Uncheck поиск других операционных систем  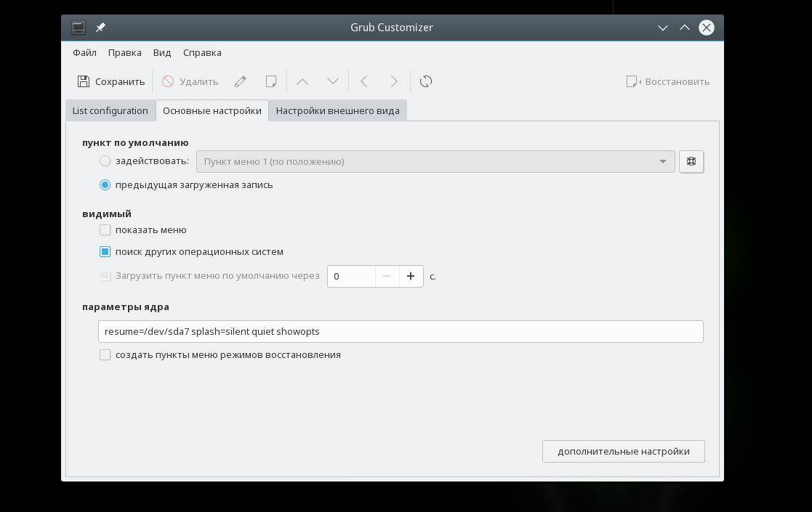click(x=105, y=251)
